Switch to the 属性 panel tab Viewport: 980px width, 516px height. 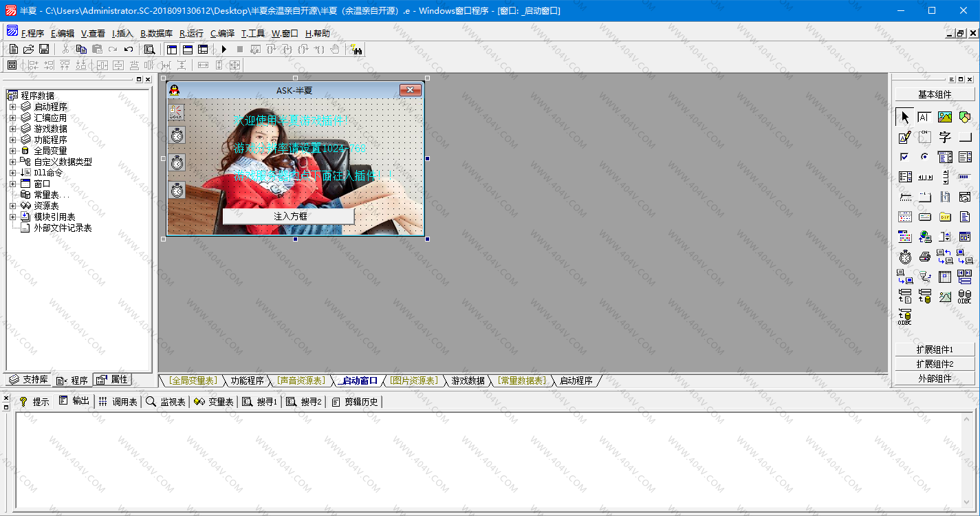click(x=112, y=380)
